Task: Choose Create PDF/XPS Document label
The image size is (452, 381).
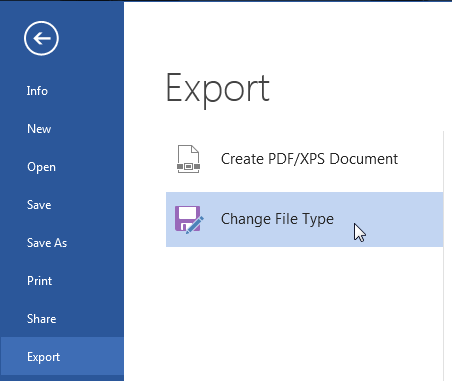Action: coord(309,159)
